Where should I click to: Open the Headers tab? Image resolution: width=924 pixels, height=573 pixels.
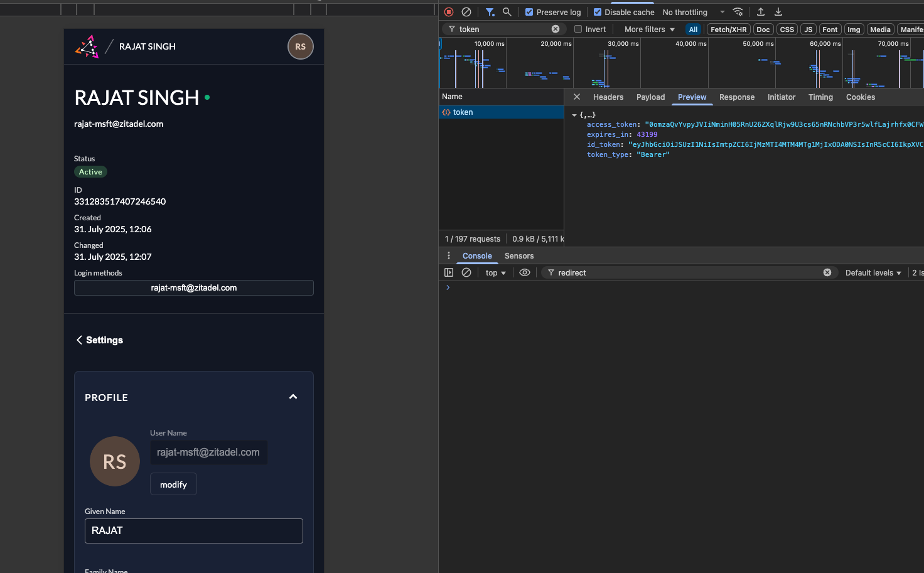point(608,97)
